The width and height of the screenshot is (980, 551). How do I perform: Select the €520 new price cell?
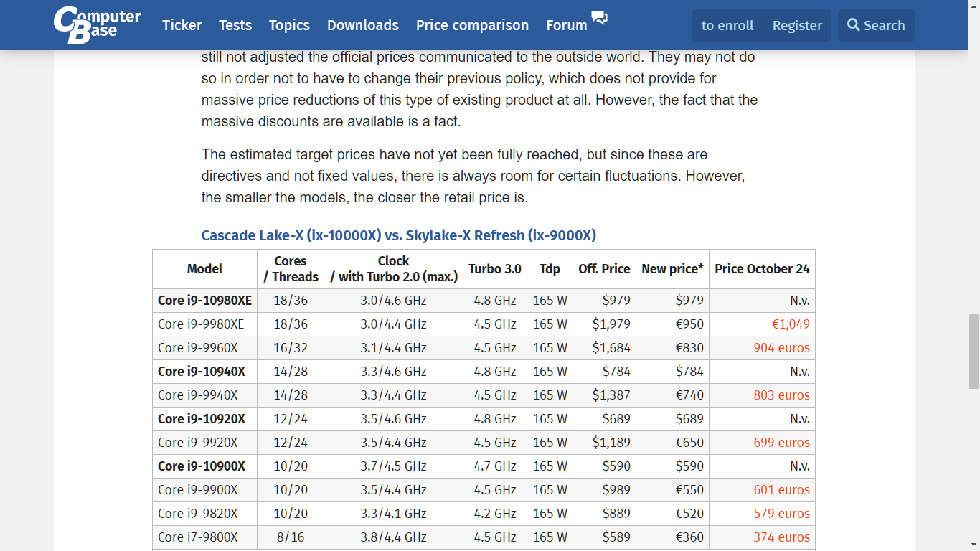(672, 514)
